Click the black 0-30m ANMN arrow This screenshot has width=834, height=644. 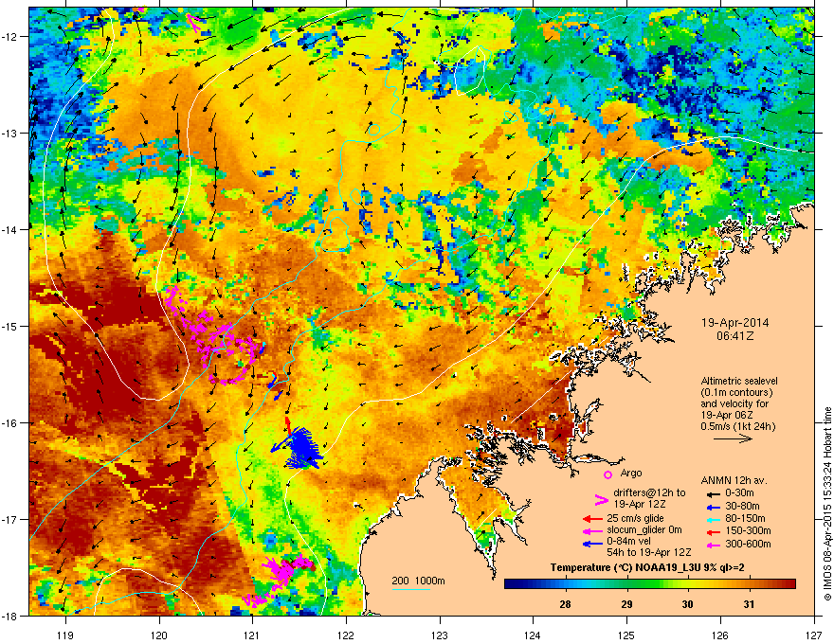tap(714, 494)
